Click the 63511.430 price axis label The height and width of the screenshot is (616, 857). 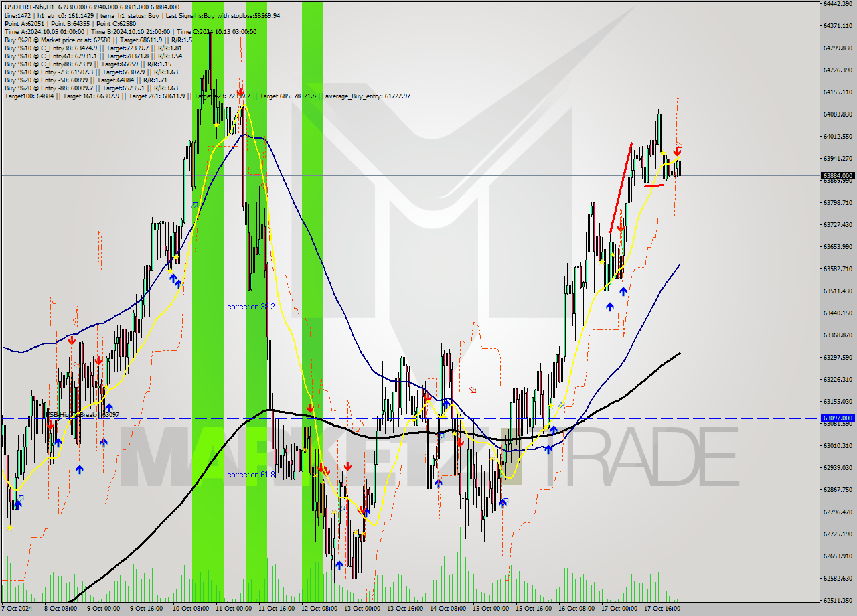[x=838, y=291]
